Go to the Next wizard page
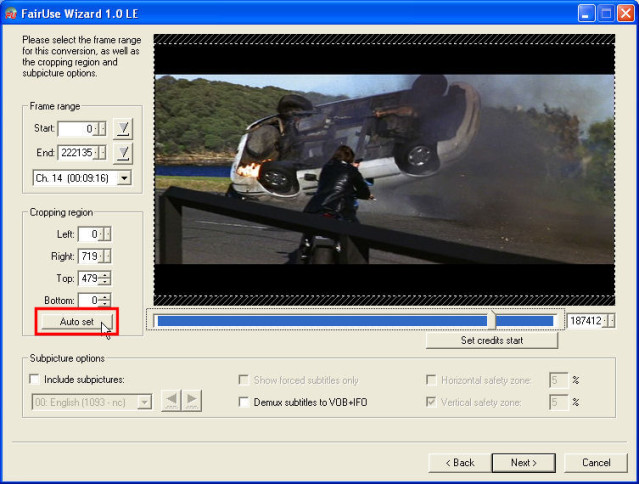The height and width of the screenshot is (484, 639). pos(525,462)
